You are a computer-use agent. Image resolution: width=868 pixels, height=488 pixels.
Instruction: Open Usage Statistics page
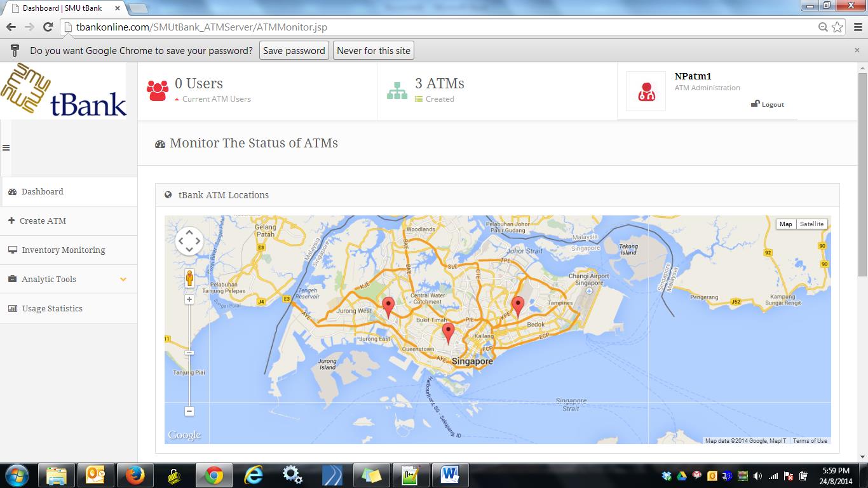pos(69,308)
